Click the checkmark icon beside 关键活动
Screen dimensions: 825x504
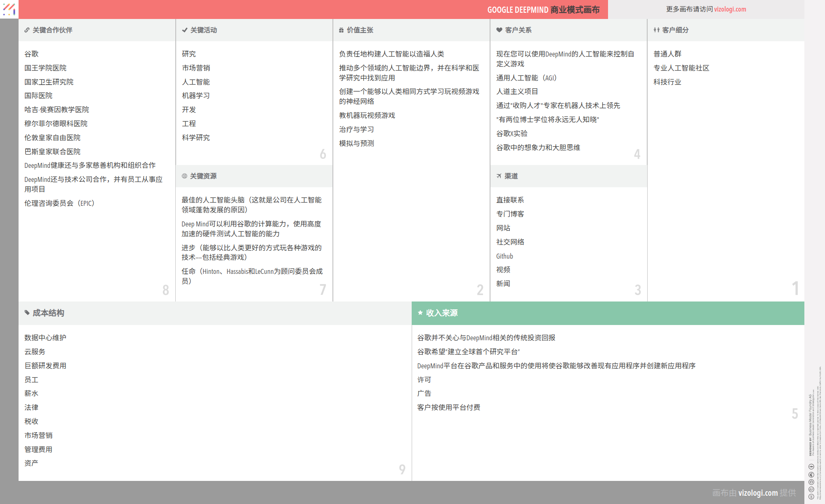tap(185, 30)
